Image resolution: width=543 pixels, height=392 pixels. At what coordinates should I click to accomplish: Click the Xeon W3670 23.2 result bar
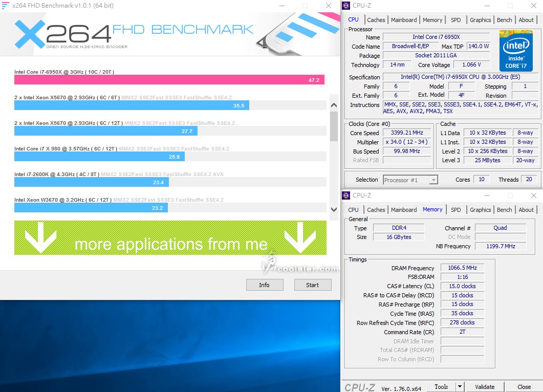(91, 208)
